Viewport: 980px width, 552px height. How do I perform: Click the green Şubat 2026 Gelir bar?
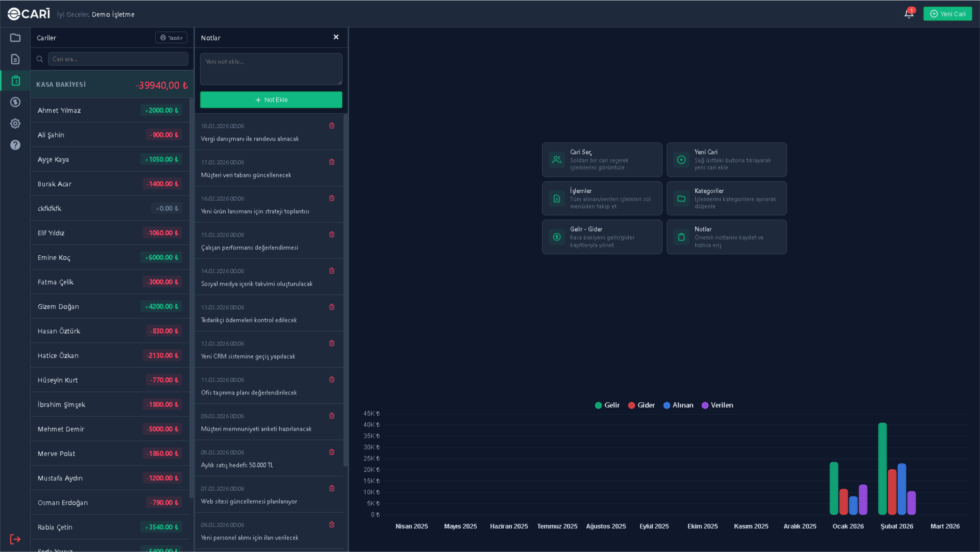coord(882,469)
